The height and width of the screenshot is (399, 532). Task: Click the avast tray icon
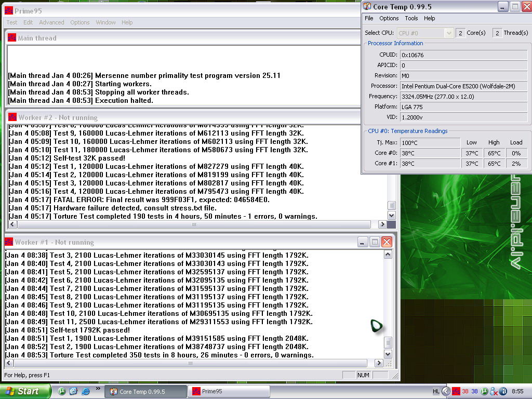(x=503, y=392)
